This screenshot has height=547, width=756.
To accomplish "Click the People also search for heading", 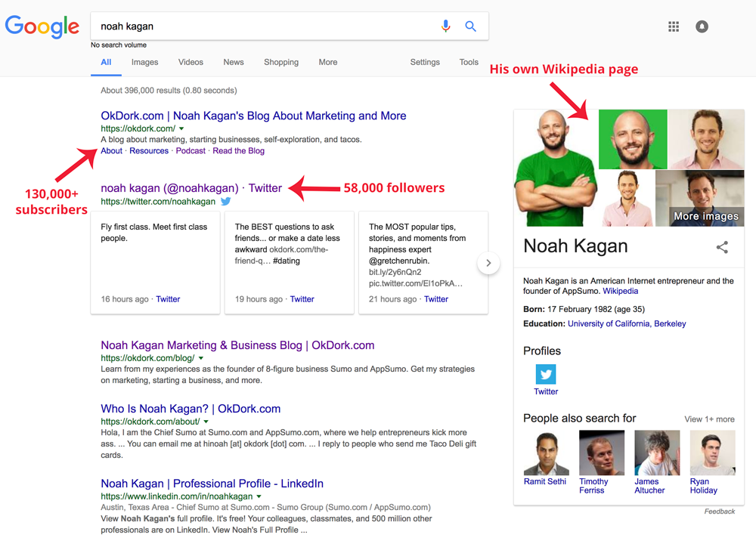I will (x=580, y=419).
